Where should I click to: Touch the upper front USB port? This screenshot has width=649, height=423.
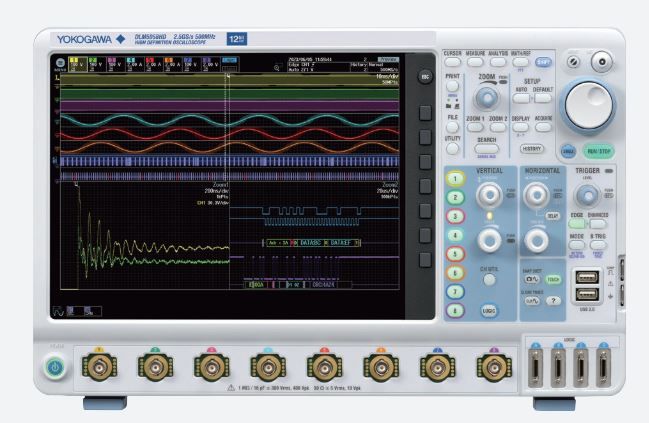click(587, 277)
